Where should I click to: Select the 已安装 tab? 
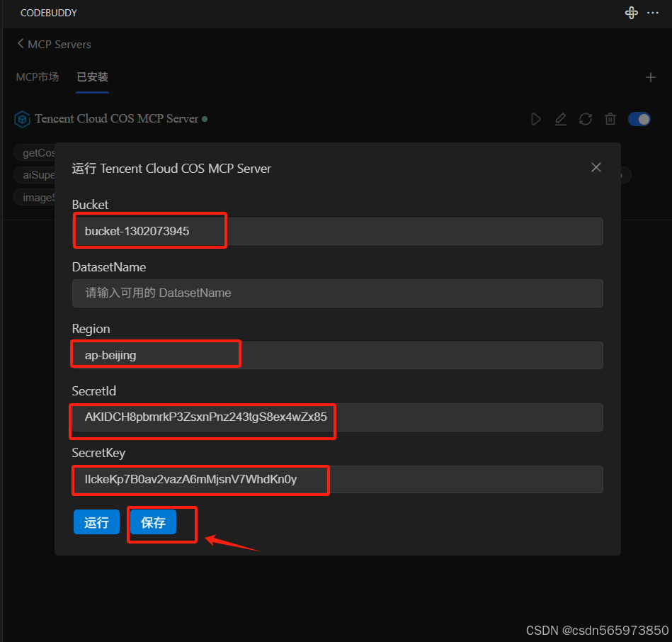[x=92, y=77]
